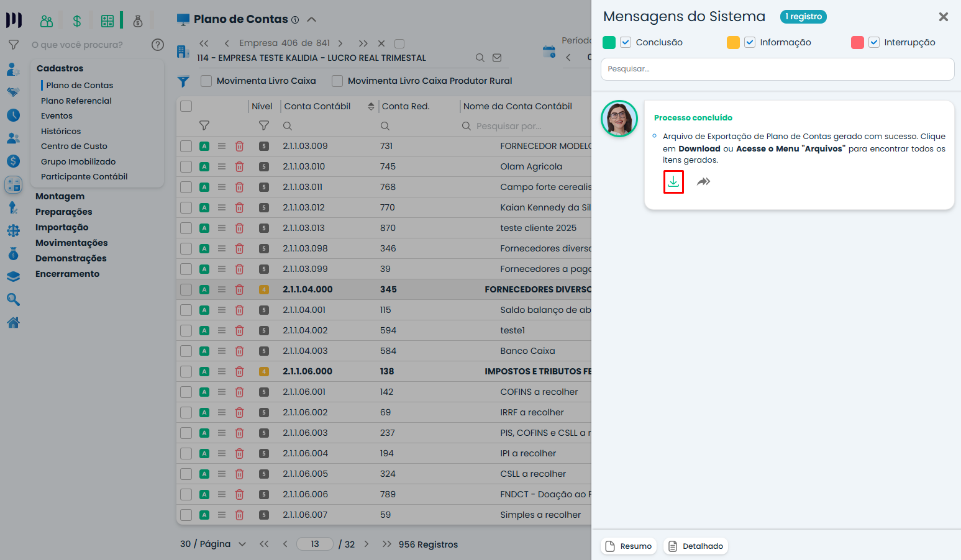Image resolution: width=961 pixels, height=560 pixels.
Task: Collapse the Plano de Contas header chevron
Action: pos(312,19)
